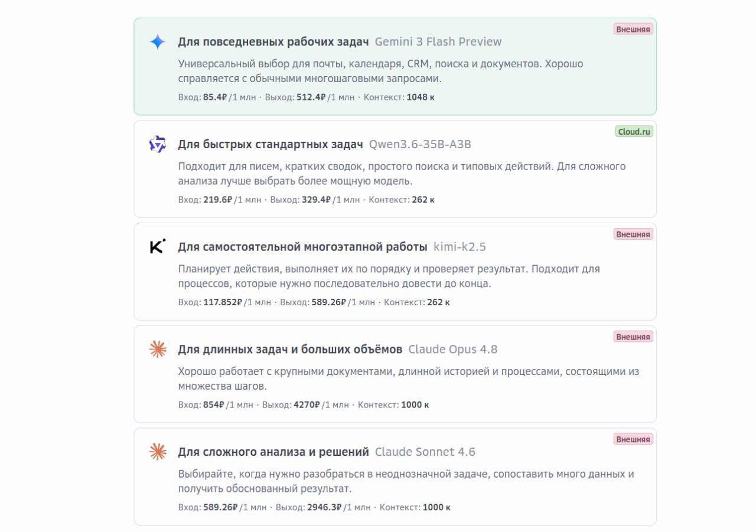Click the heading Для повседневных рабочих задач
The image size is (756, 532).
click(273, 42)
